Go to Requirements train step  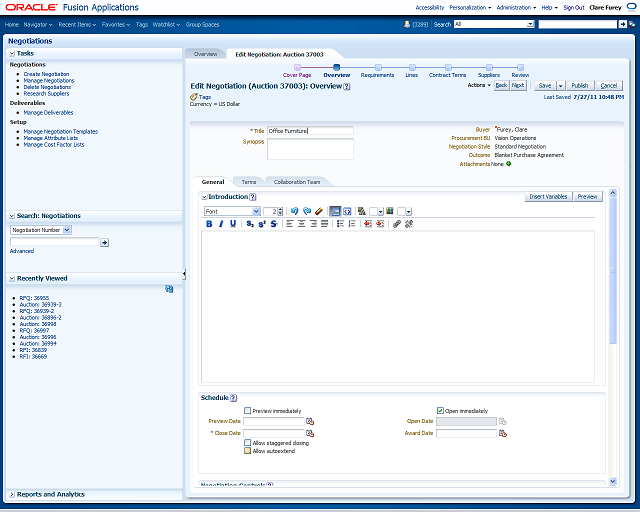click(x=378, y=71)
